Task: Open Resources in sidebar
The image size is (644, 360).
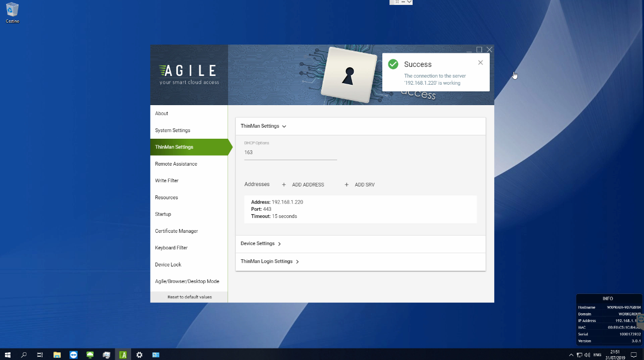Action: point(189,198)
